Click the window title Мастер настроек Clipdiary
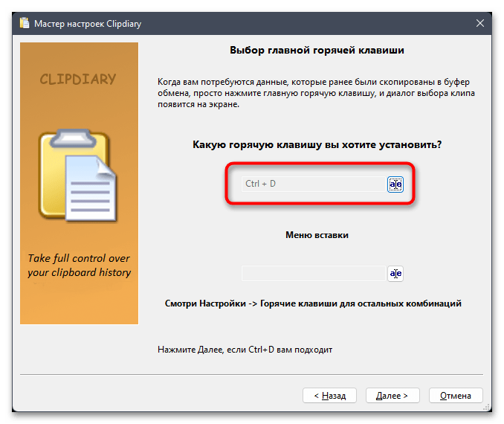This screenshot has height=424, width=504. [88, 24]
